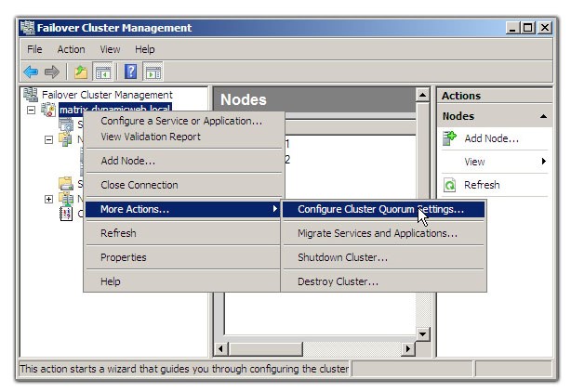Click Refresh link in Actions pane
Screen dimensions: 571x392
482,185
